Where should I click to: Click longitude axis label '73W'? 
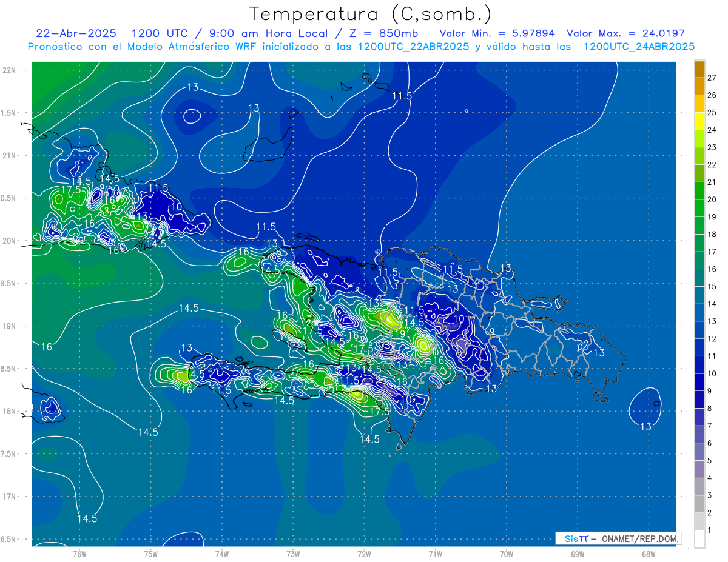[293, 554]
